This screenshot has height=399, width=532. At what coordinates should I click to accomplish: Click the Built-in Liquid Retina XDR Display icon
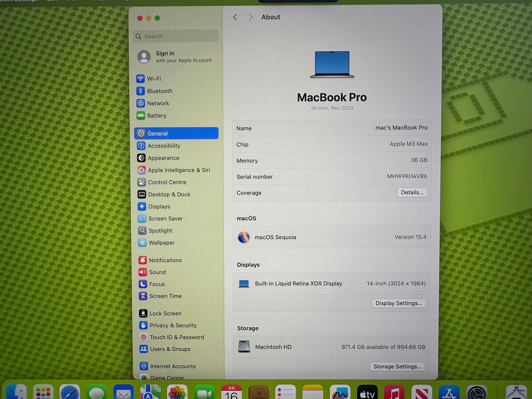[244, 284]
